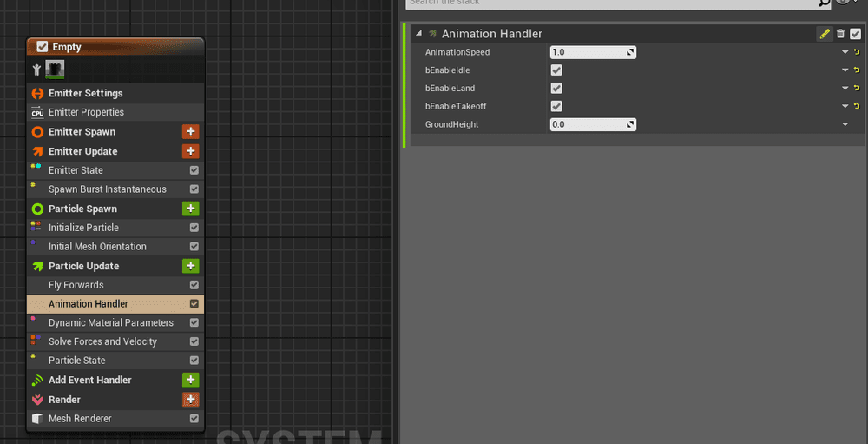
Task: Click the Render section icon
Action: pos(37,400)
